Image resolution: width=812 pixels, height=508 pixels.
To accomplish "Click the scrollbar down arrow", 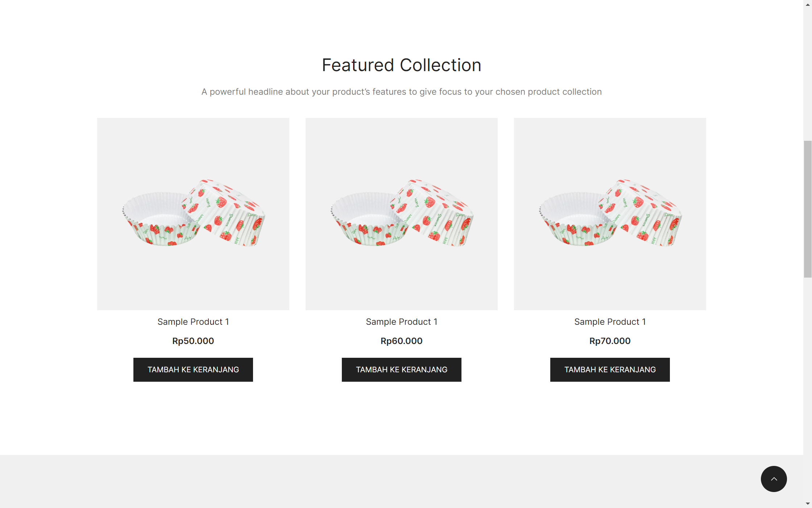I will tap(808, 503).
